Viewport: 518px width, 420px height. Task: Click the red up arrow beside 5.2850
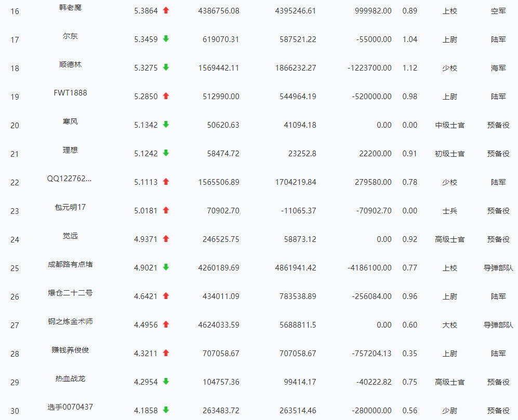166,96
